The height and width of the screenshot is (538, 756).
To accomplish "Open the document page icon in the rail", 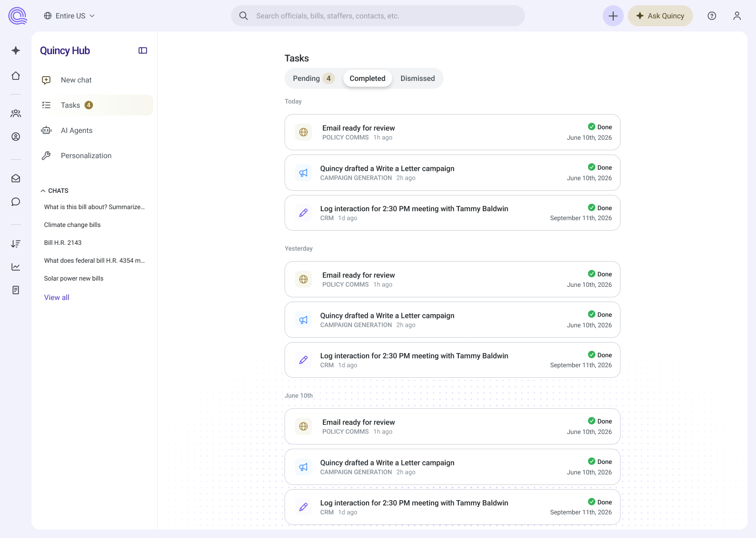I will (16, 290).
